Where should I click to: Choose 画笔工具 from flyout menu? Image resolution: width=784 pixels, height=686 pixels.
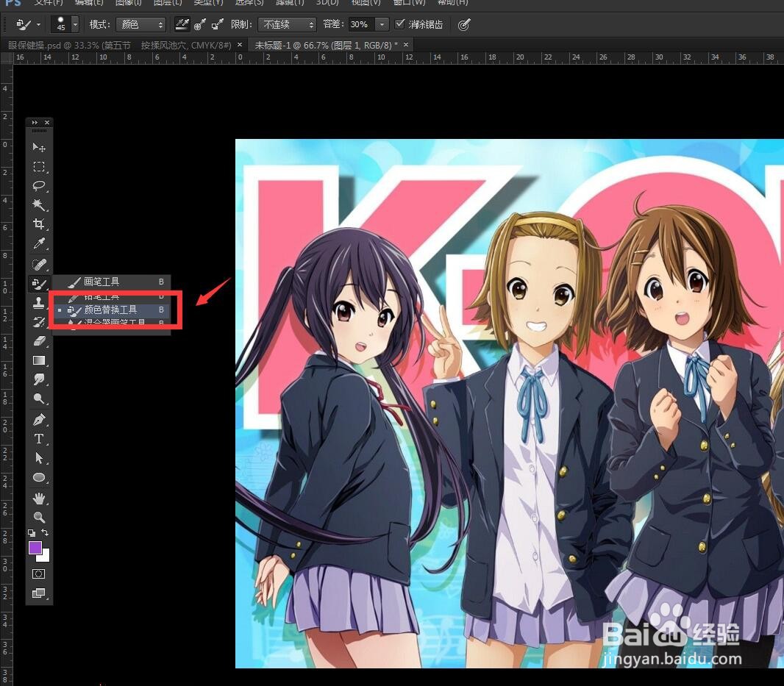(x=112, y=282)
